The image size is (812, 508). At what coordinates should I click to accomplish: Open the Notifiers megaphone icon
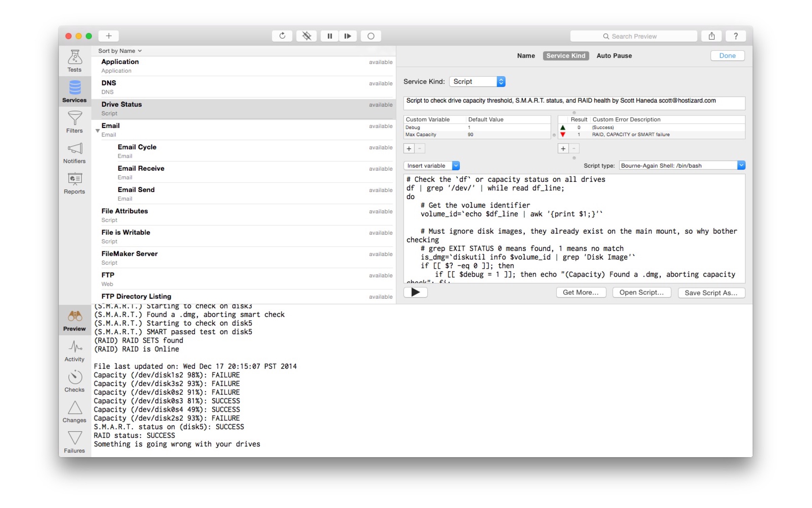74,149
